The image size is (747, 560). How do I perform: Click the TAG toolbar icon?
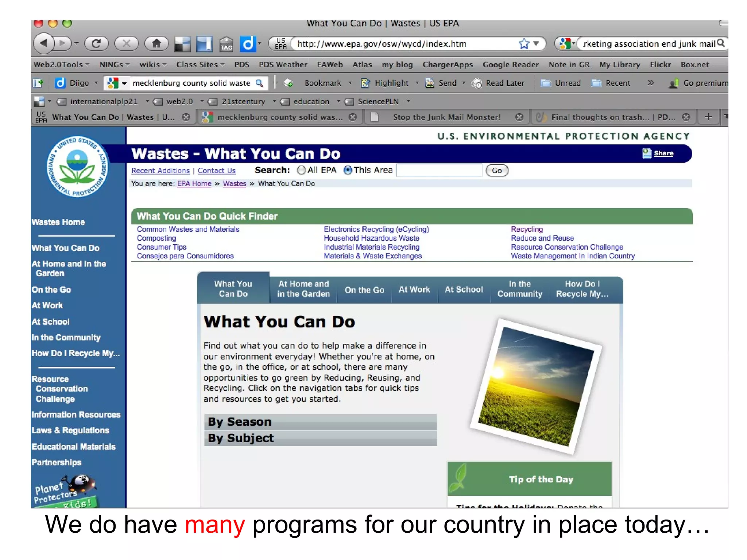[226, 44]
